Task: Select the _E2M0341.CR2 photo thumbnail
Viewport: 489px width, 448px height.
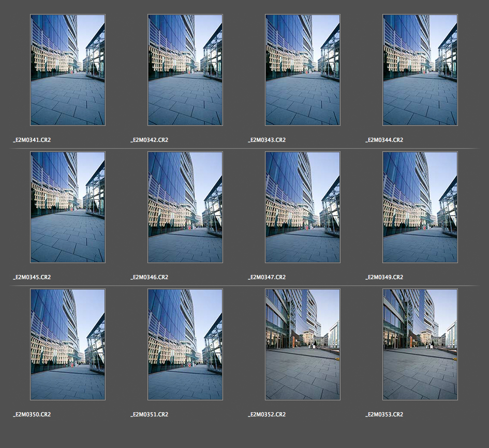Action: (x=68, y=70)
